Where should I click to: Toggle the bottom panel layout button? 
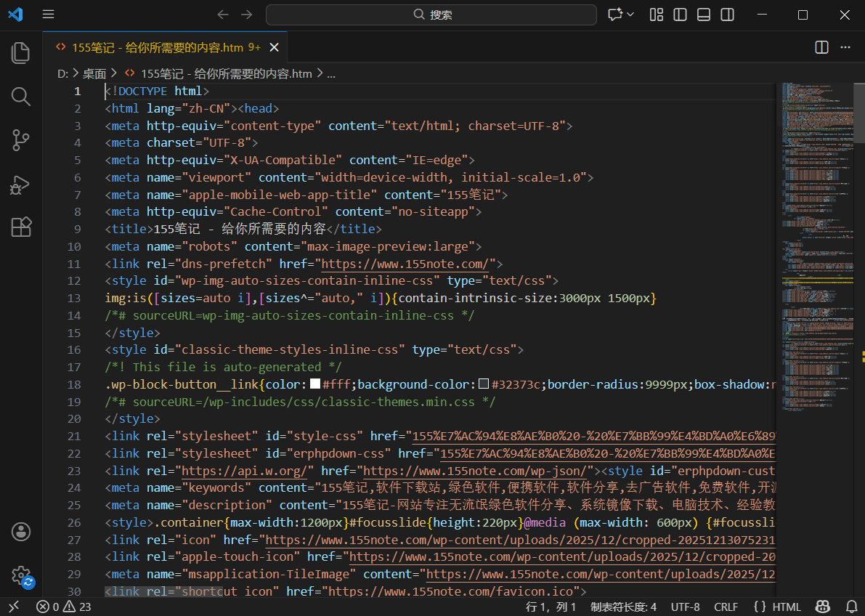[x=704, y=15]
